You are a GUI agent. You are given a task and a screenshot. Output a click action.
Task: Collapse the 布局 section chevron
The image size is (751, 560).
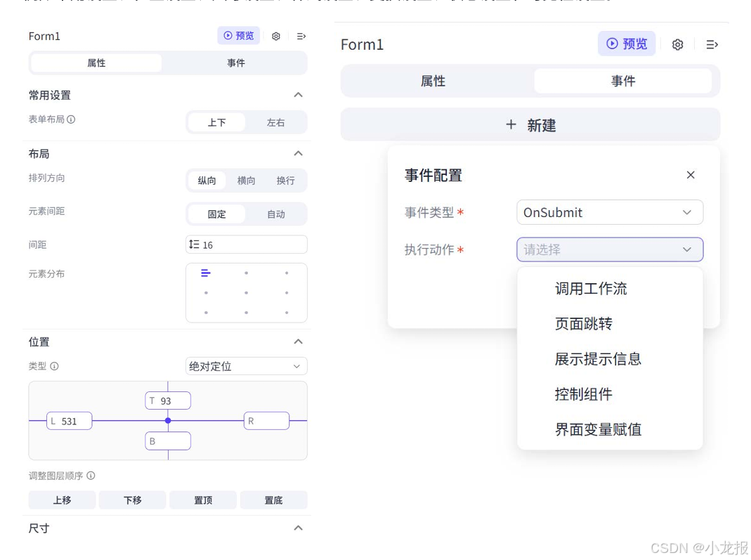coord(298,153)
